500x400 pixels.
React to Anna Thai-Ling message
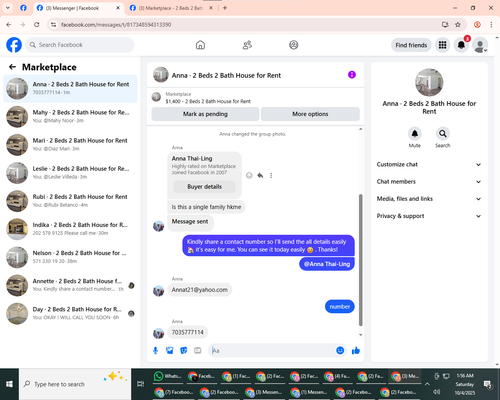coord(249,175)
